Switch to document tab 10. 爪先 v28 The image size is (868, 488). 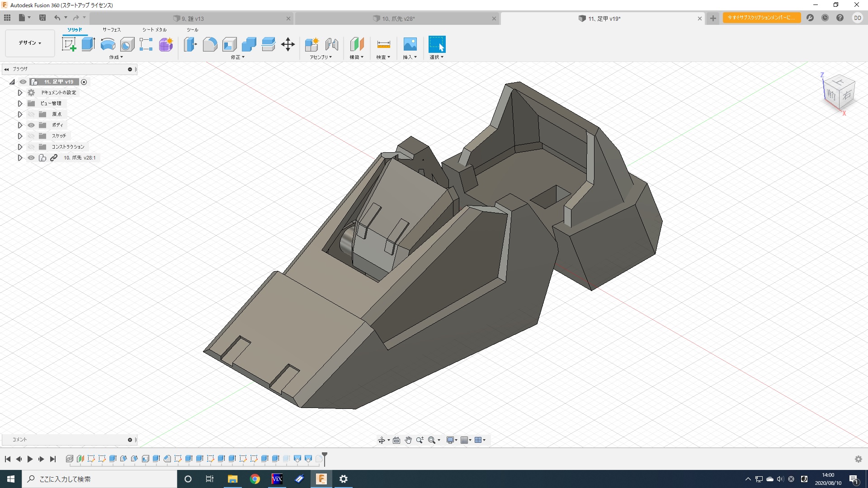398,19
